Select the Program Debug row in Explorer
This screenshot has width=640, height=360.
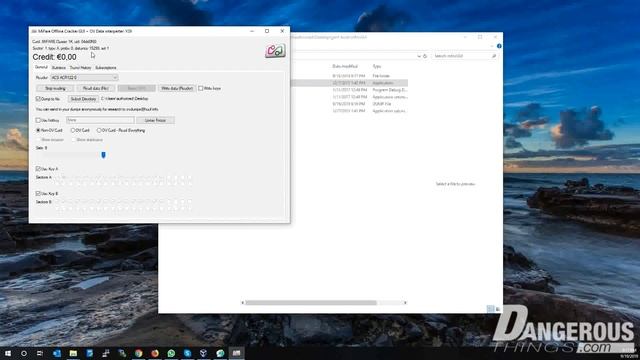tap(349, 90)
